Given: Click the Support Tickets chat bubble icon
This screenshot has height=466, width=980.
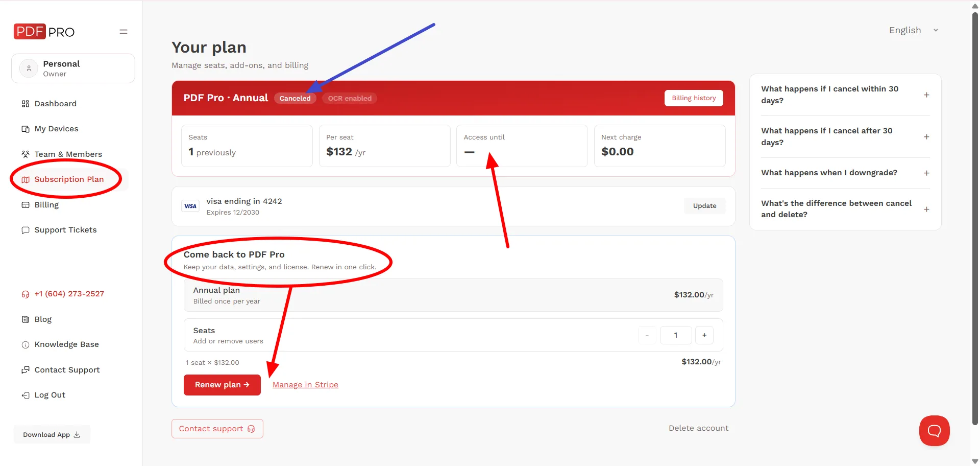Looking at the screenshot, I should coord(26,230).
